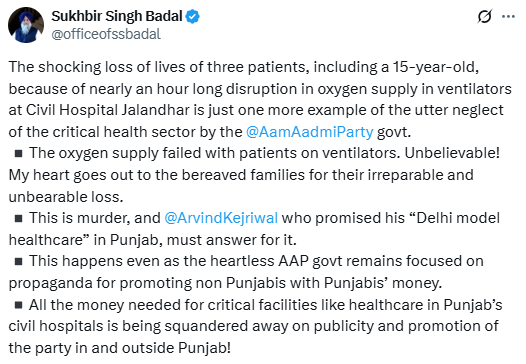Click the blue verified badge
This screenshot has width=526, height=364.
[193, 16]
